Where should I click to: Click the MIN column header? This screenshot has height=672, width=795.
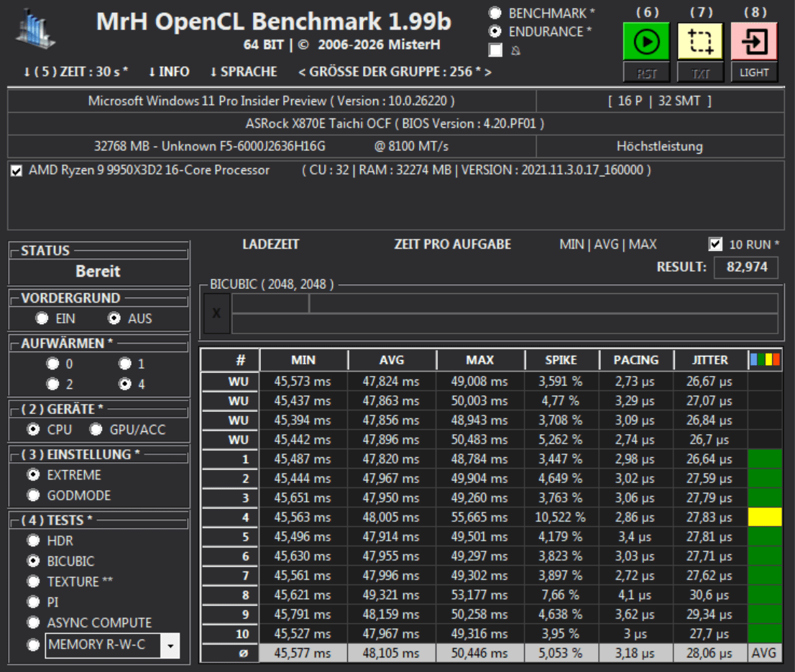coord(303,360)
